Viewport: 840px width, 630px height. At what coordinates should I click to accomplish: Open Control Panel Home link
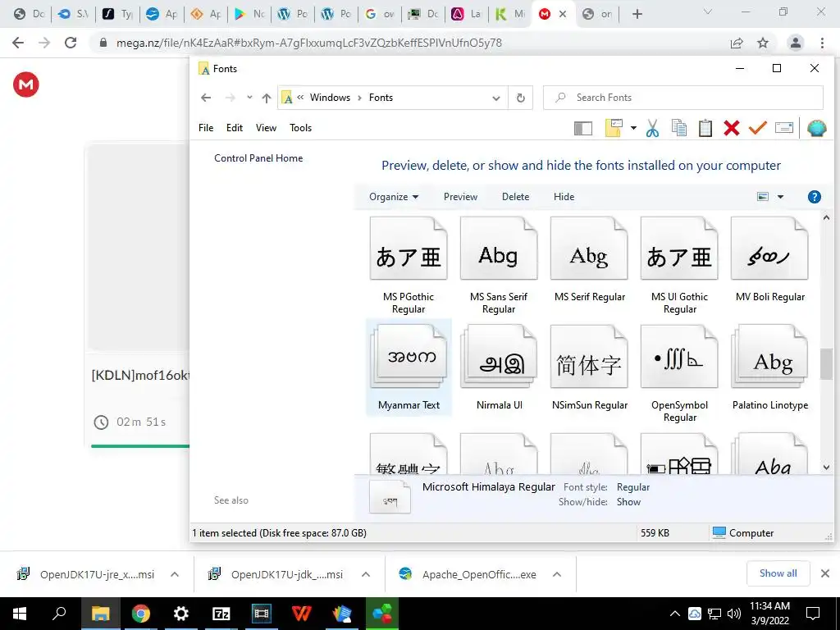coord(258,158)
